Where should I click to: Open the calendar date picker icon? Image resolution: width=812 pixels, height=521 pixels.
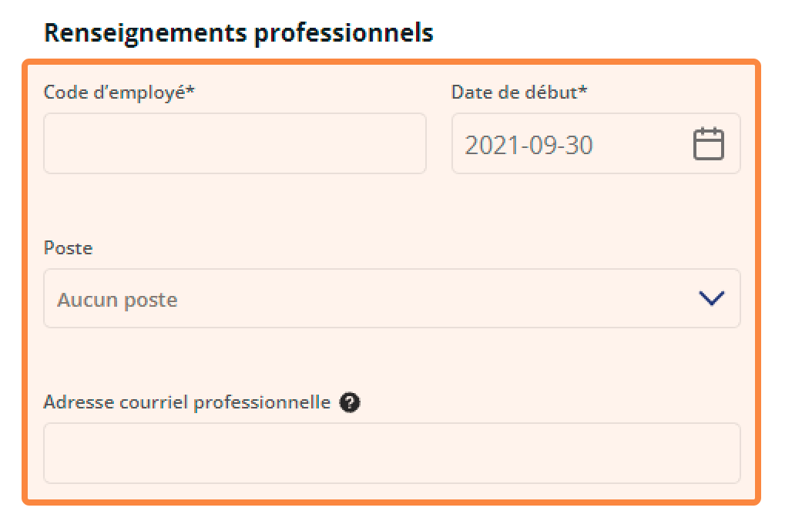[709, 143]
